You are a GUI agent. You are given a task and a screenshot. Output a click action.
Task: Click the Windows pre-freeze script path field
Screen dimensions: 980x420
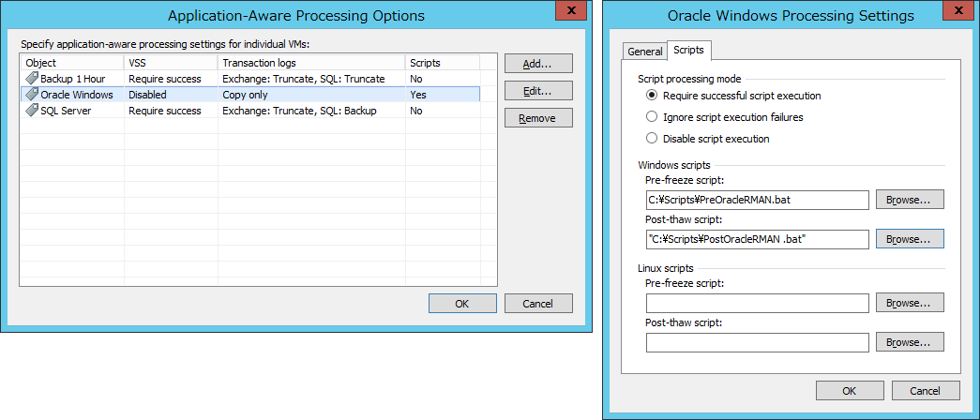[x=758, y=200]
